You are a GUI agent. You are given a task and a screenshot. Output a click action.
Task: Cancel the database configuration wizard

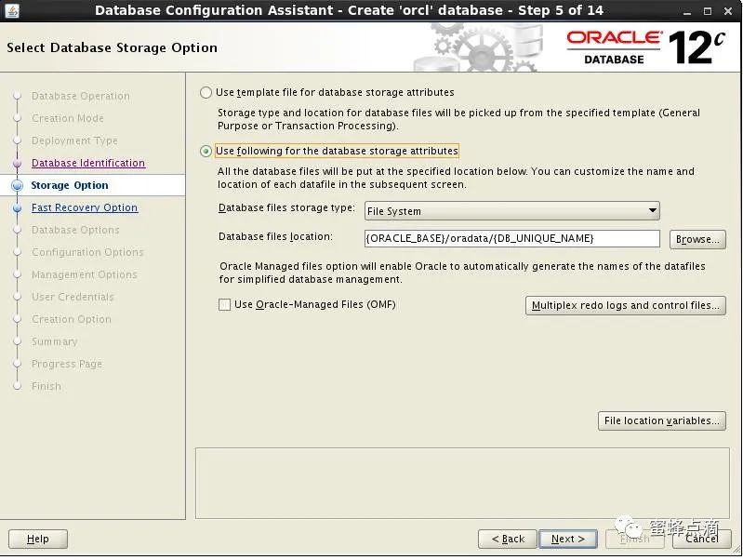pos(701,540)
